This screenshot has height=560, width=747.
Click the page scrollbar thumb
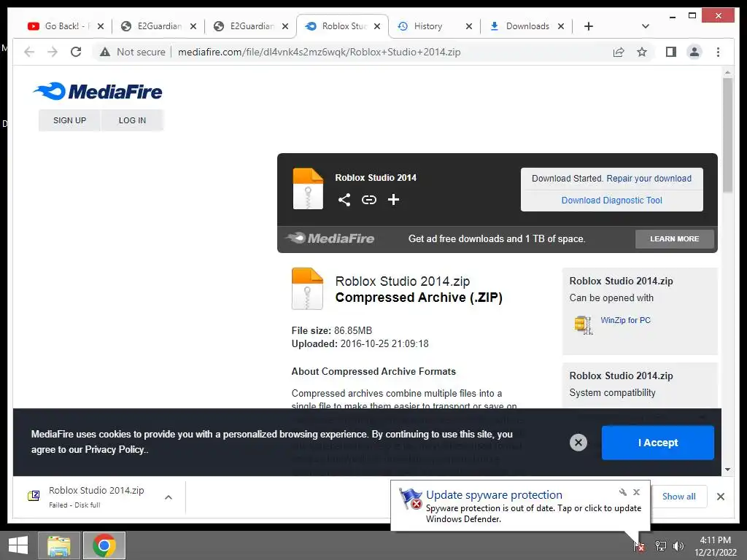[x=727, y=135]
